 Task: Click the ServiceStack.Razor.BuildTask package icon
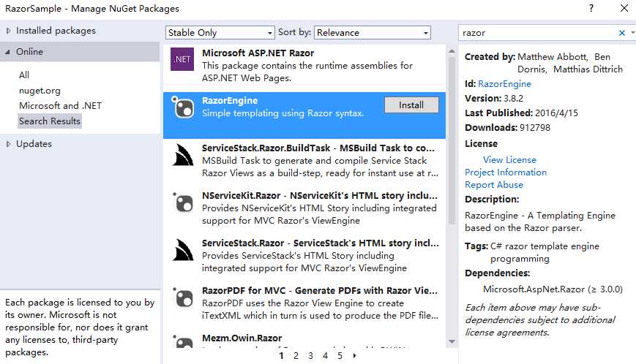point(182,155)
